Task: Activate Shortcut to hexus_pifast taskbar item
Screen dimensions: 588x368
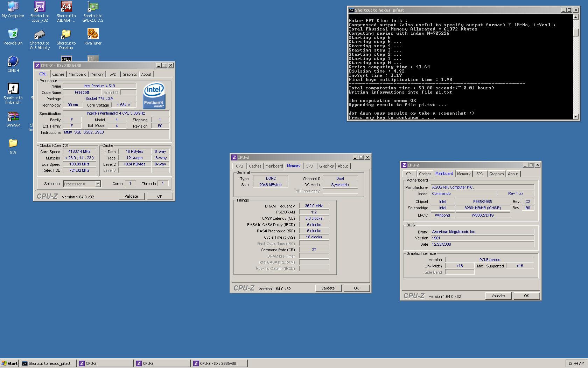Action: coord(48,363)
